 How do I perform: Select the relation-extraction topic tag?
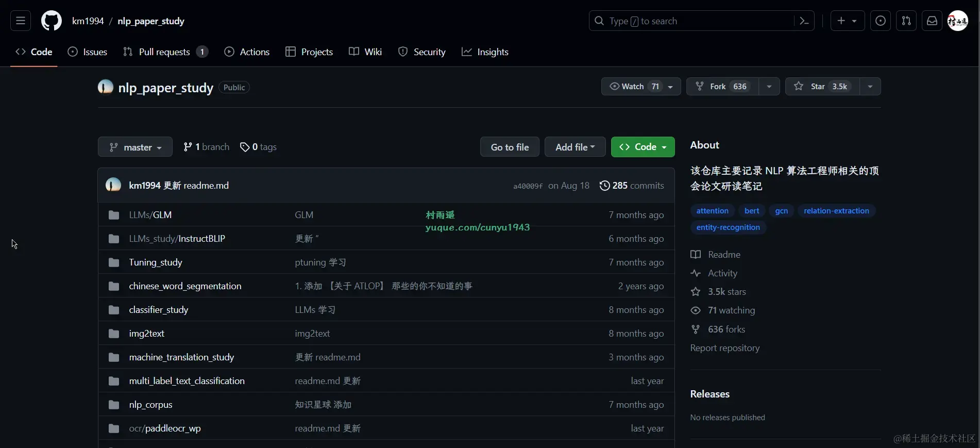[x=836, y=211]
